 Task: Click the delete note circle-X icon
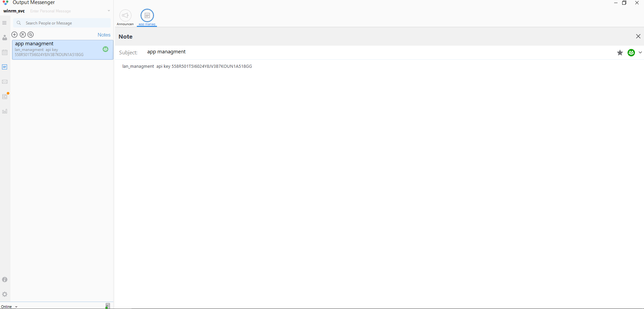pos(23,35)
